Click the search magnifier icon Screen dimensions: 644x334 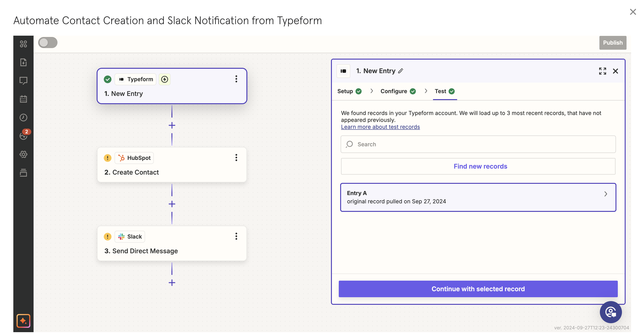tap(349, 144)
